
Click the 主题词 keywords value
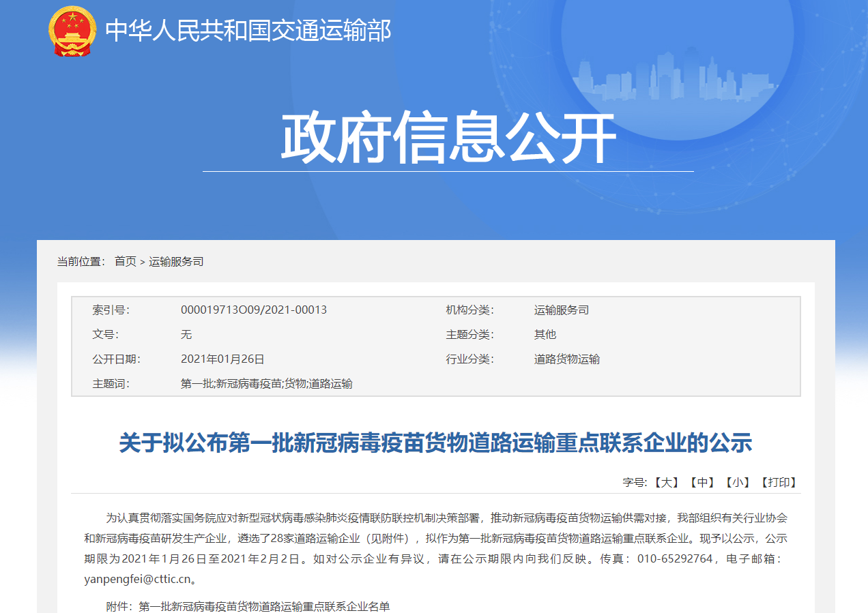coord(266,383)
